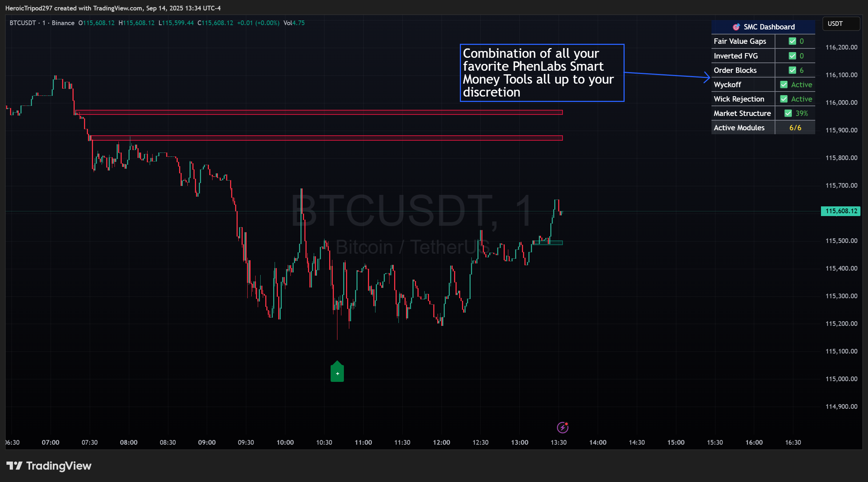Screen dimensions: 868x482
Task: Click the 15:00 time axis label
Action: [x=676, y=443]
